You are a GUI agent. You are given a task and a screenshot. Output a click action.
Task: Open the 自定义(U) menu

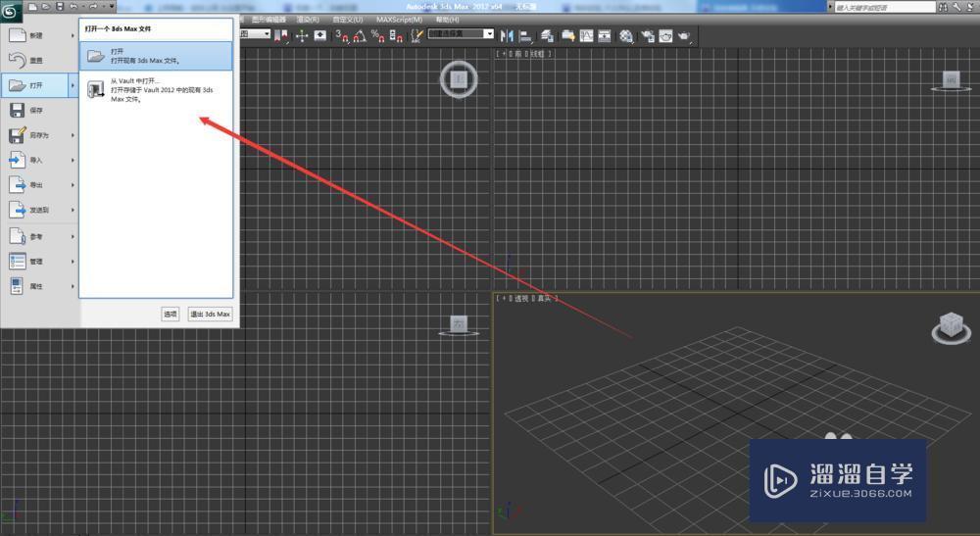pos(348,20)
